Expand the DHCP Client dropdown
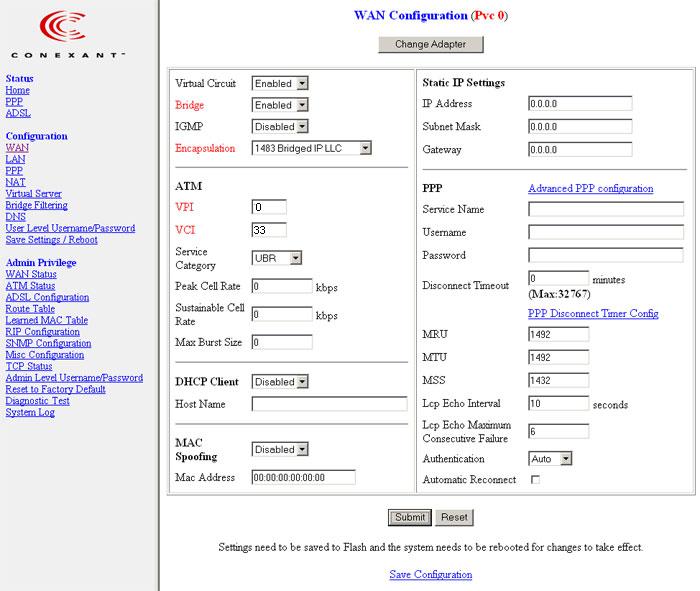This screenshot has width=700, height=591. [x=280, y=382]
